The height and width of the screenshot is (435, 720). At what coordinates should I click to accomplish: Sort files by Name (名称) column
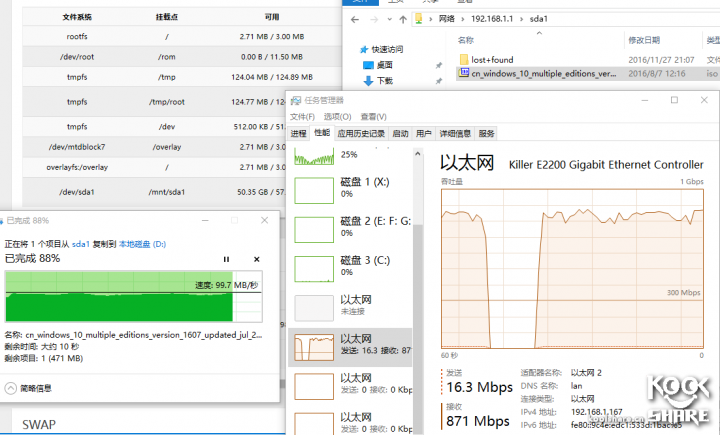pyautogui.click(x=466, y=40)
